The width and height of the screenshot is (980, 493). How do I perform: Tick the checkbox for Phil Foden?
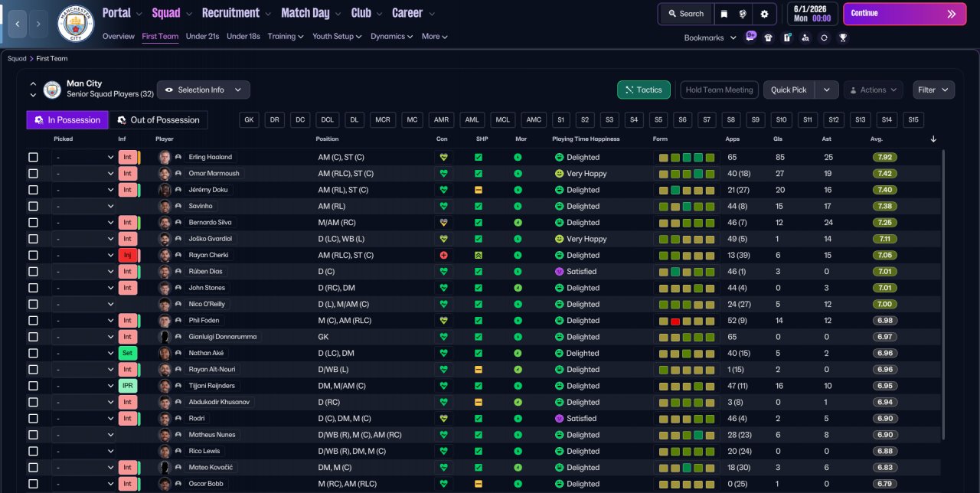tap(33, 320)
